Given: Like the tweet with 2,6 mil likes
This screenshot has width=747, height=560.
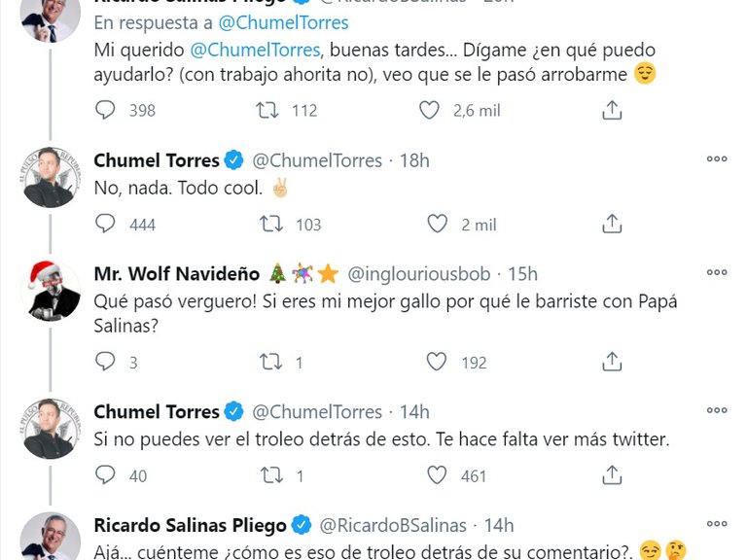Looking at the screenshot, I should (x=429, y=111).
